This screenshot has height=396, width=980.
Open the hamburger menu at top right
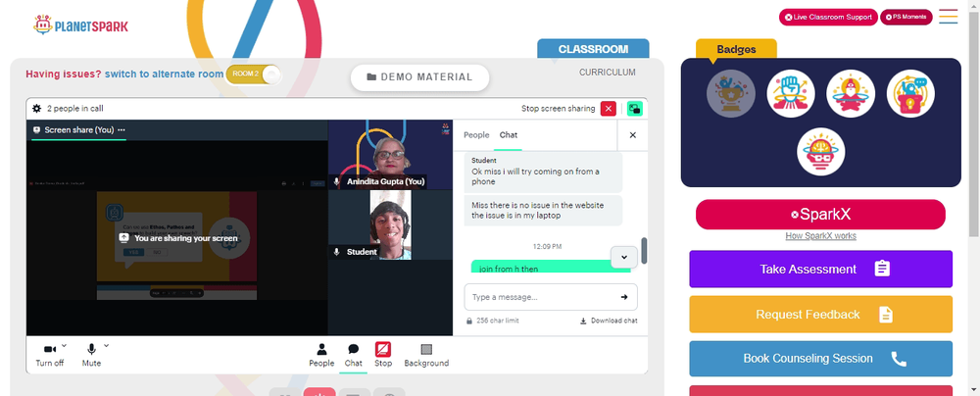coord(948,17)
